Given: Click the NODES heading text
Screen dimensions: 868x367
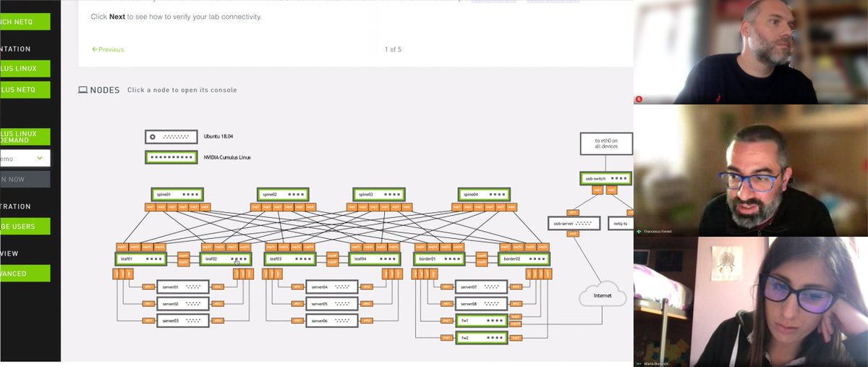Looking at the screenshot, I should coord(105,90).
